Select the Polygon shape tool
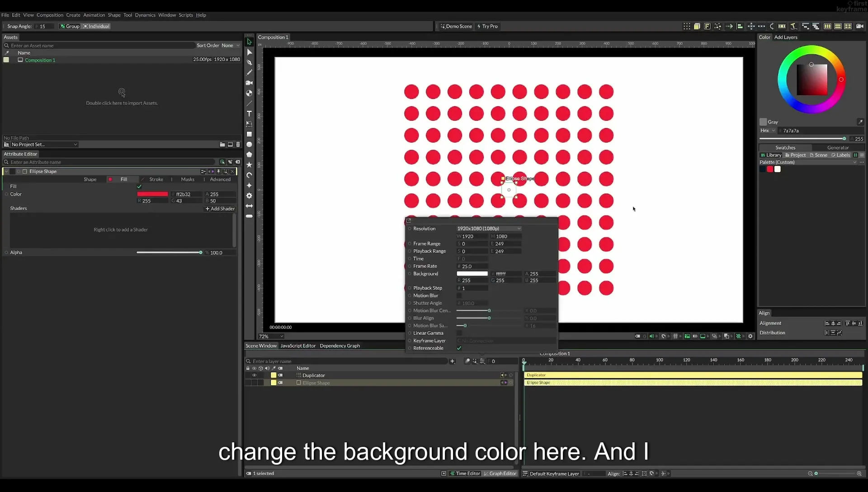 (249, 155)
